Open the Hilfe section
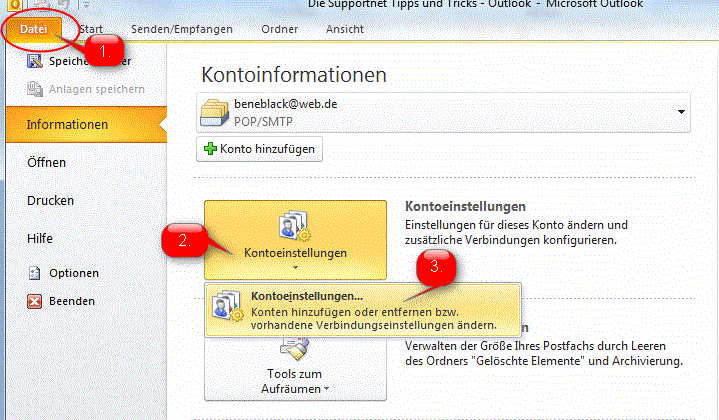 click(x=40, y=239)
